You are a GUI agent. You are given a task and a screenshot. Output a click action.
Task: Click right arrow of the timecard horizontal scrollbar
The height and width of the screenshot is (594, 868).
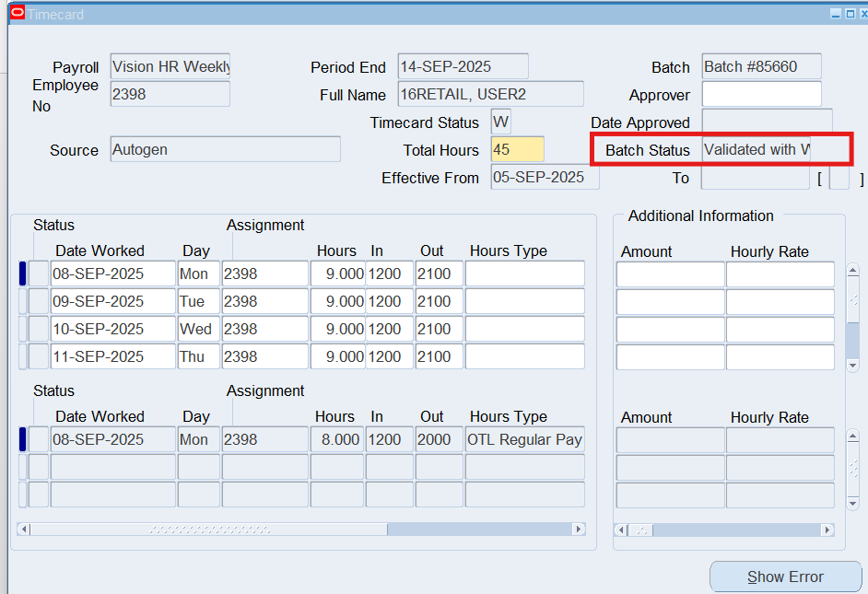[x=578, y=530]
